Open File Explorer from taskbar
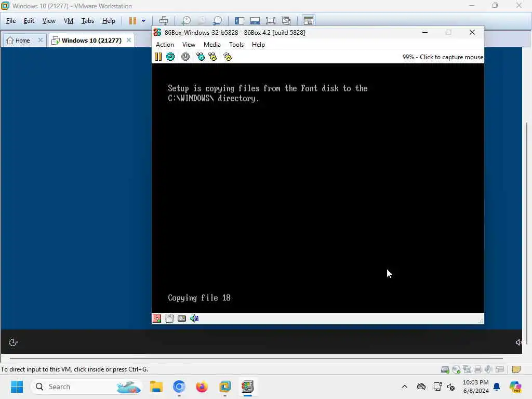The height and width of the screenshot is (399, 532). coord(156,387)
